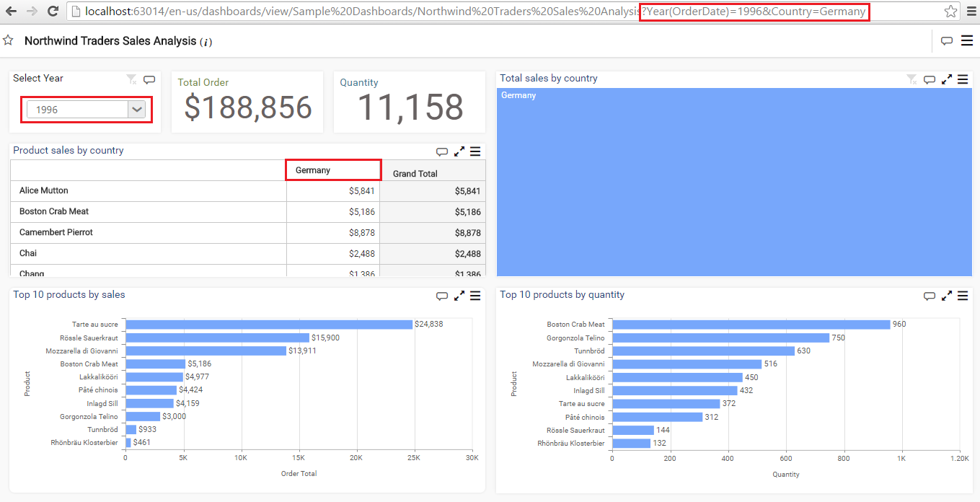
Task: Select the Alice Mutton row label
Action: pyautogui.click(x=44, y=190)
